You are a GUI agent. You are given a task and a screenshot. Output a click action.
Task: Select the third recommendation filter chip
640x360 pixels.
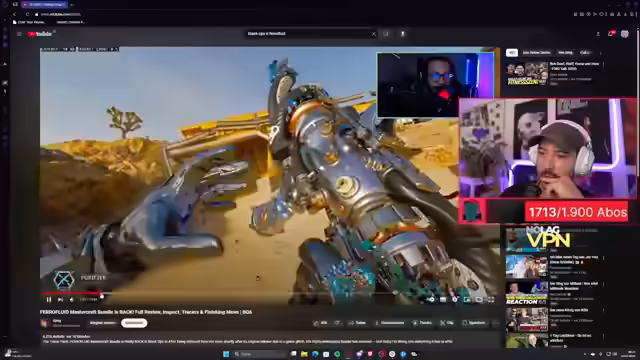pos(565,53)
